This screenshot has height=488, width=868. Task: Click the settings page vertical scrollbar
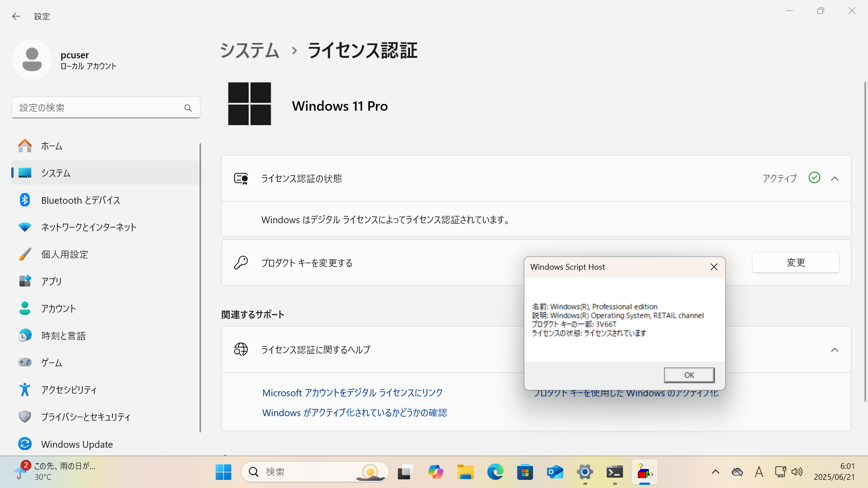(x=865, y=242)
